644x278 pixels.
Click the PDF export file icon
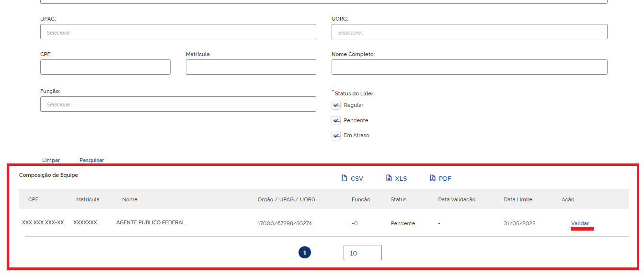coord(433,178)
